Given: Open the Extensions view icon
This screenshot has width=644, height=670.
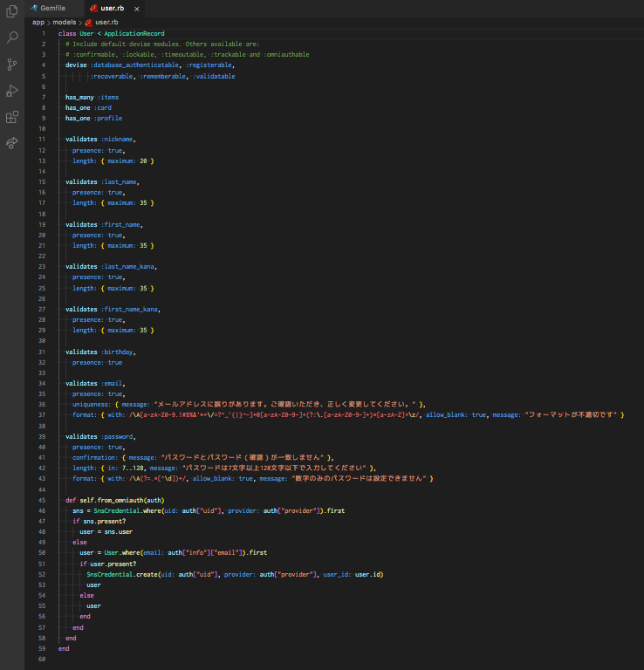Looking at the screenshot, I should pyautogui.click(x=12, y=117).
